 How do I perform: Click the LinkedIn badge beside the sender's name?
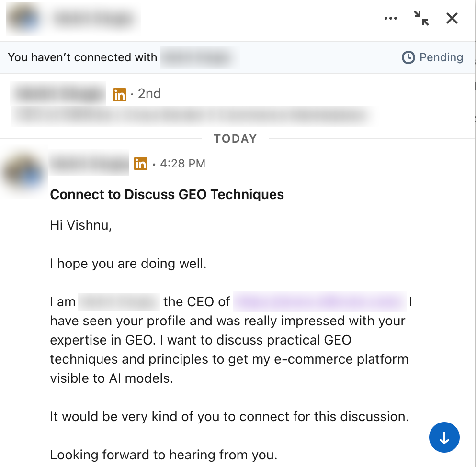(119, 94)
